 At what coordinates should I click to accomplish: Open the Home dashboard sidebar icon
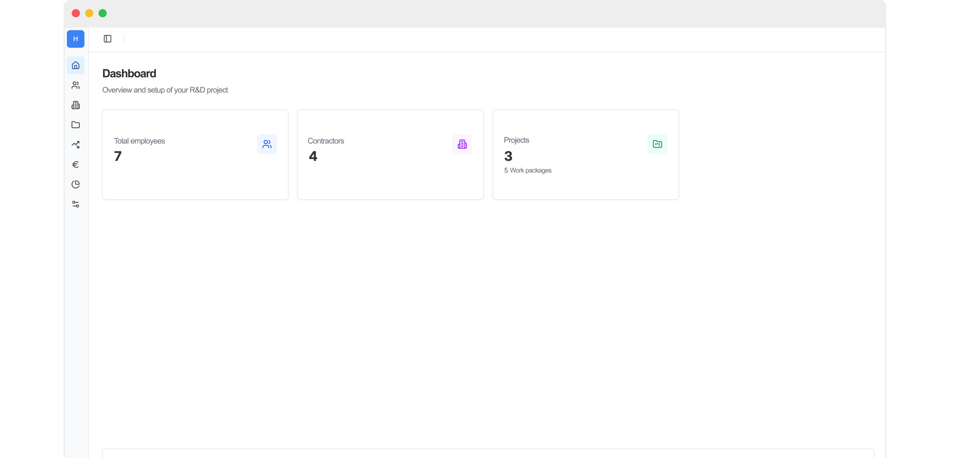75,65
